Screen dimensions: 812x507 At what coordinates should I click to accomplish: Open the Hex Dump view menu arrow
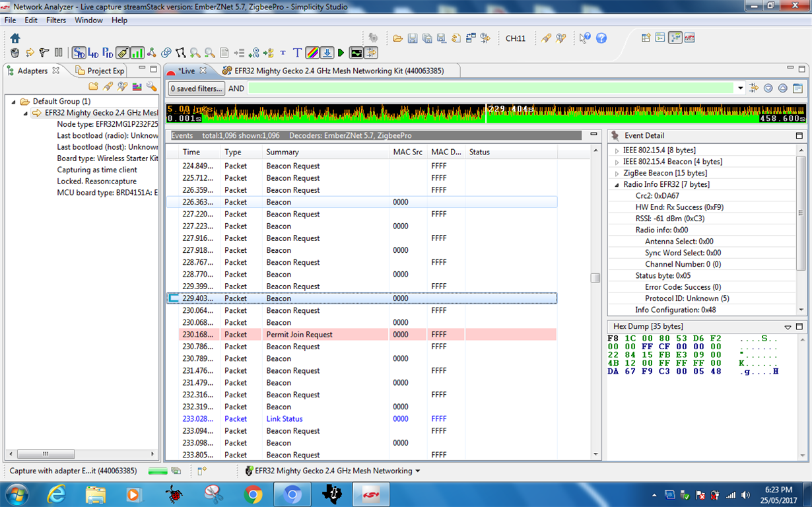pos(788,327)
